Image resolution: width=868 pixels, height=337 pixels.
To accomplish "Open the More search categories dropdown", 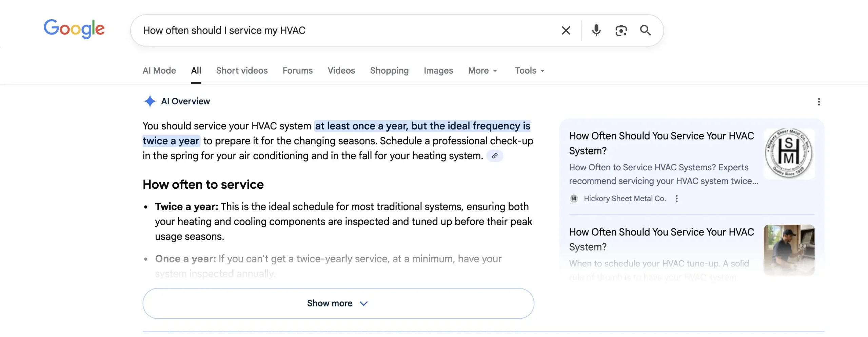I will [x=482, y=71].
